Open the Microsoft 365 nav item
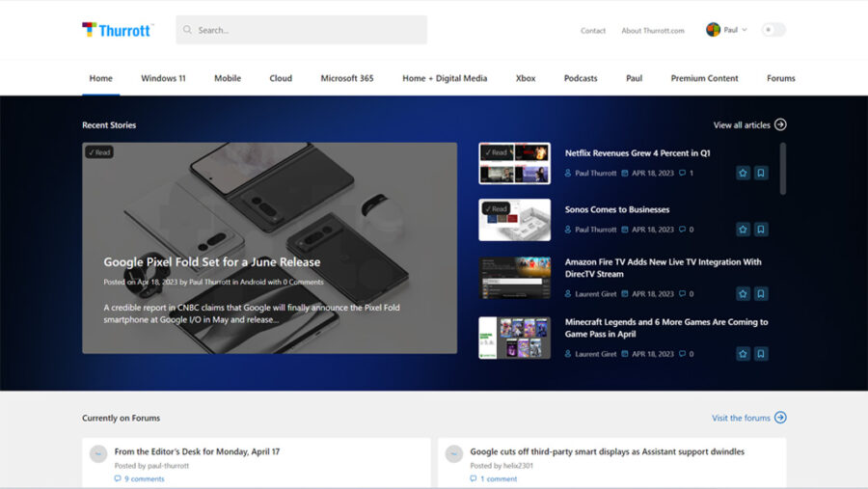This screenshot has width=868, height=489. pyautogui.click(x=346, y=78)
